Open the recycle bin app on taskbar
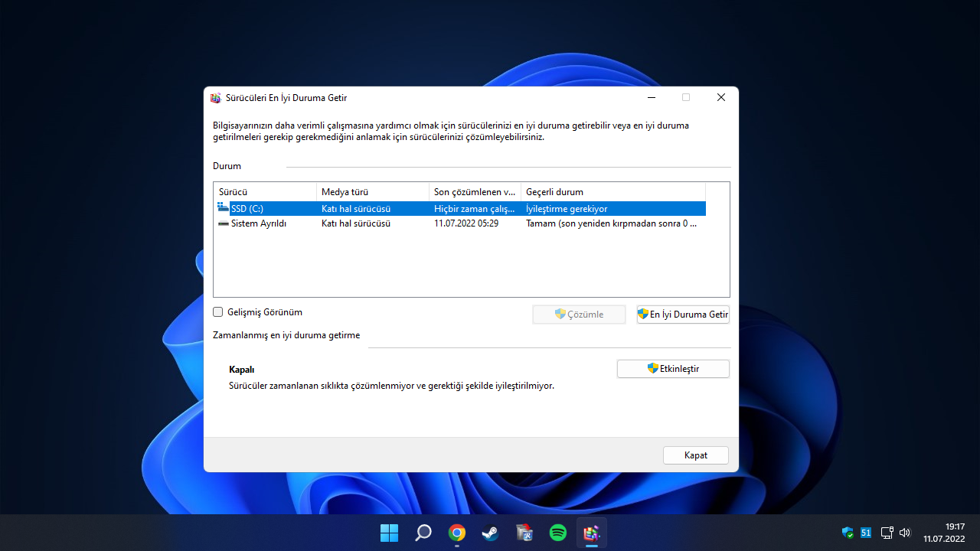 524,533
